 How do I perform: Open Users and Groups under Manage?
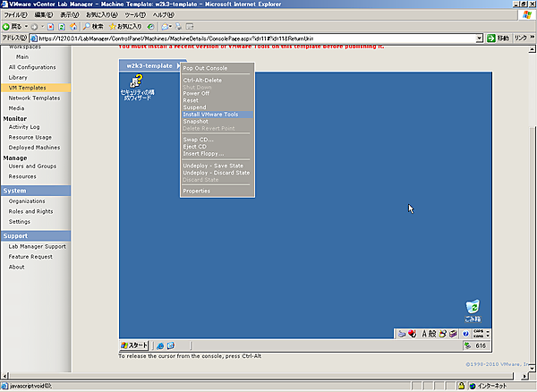coord(32,166)
